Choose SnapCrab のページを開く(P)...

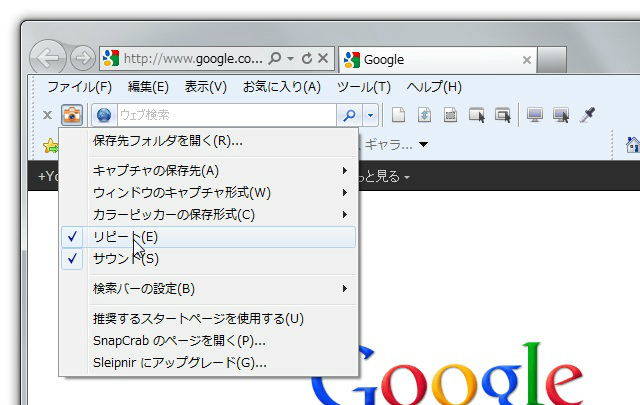click(x=209, y=340)
